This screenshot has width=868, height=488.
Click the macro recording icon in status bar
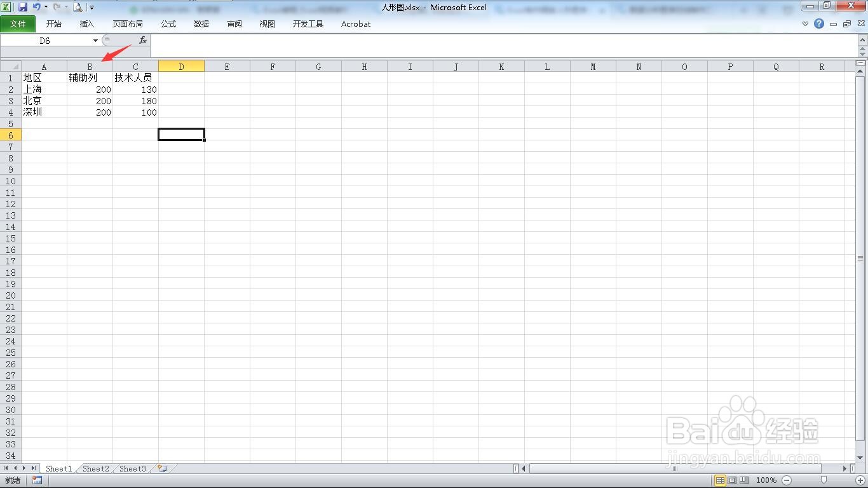37,480
